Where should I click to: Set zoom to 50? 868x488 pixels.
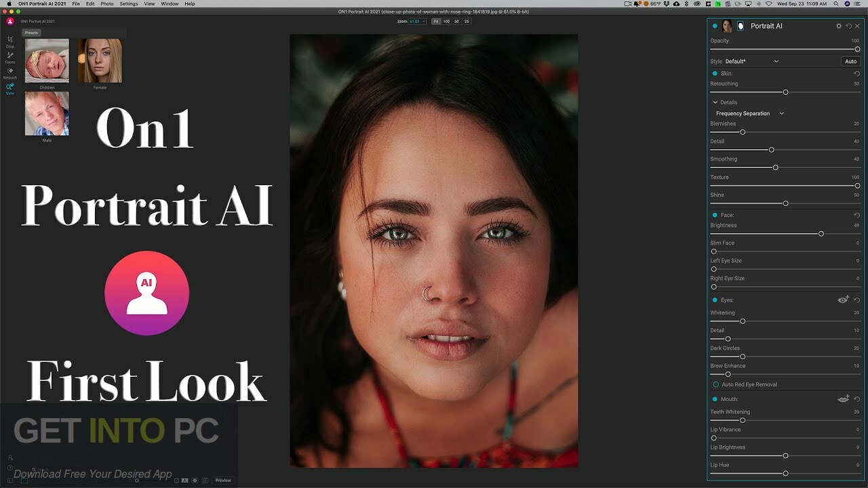tap(456, 22)
